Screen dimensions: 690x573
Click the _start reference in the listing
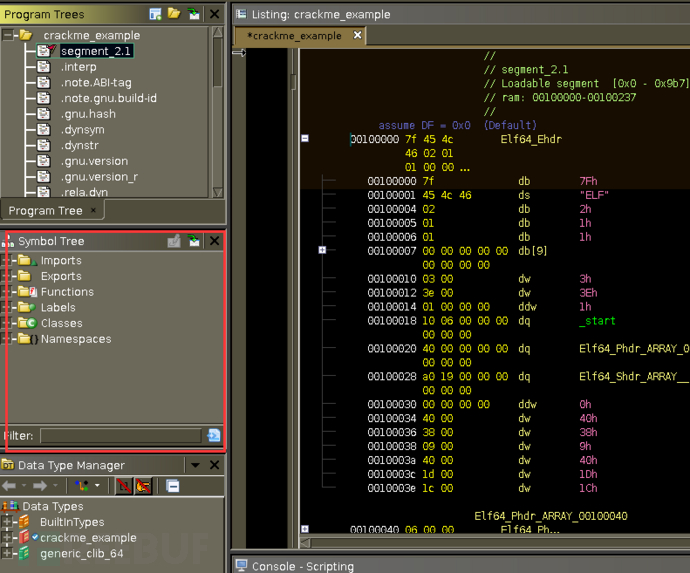point(597,321)
